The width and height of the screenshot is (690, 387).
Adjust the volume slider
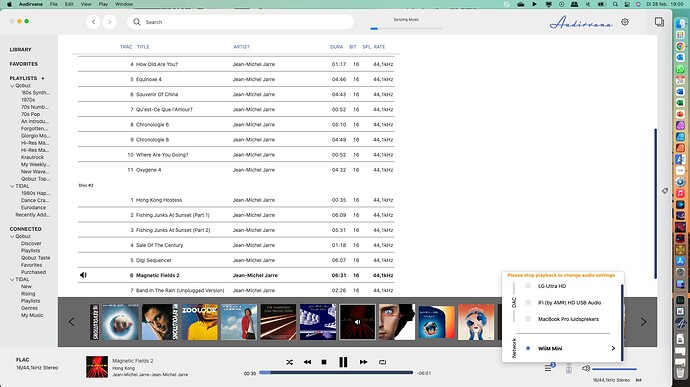point(614,369)
